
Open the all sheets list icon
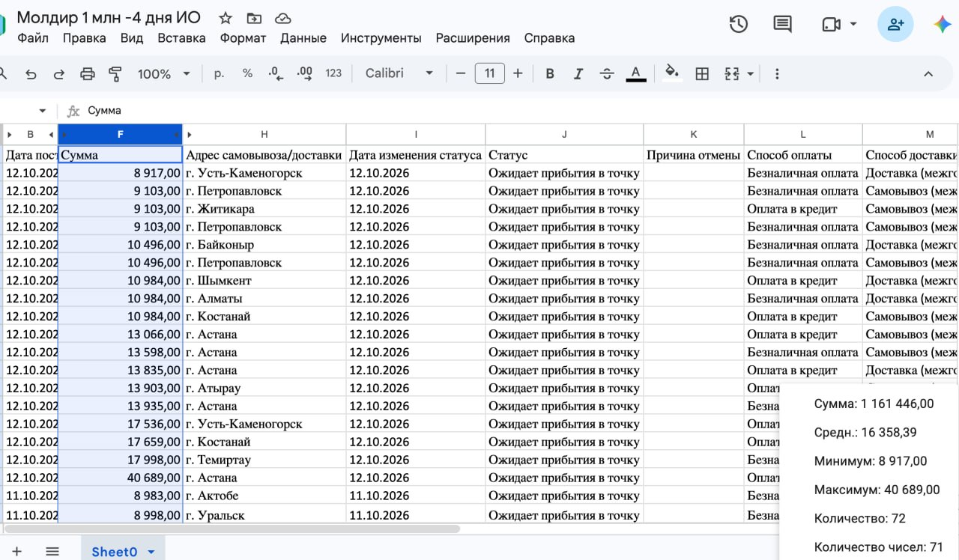[52, 551]
